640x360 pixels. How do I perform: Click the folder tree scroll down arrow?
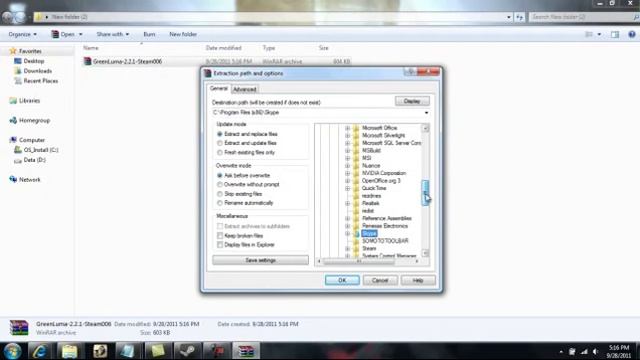coord(425,253)
